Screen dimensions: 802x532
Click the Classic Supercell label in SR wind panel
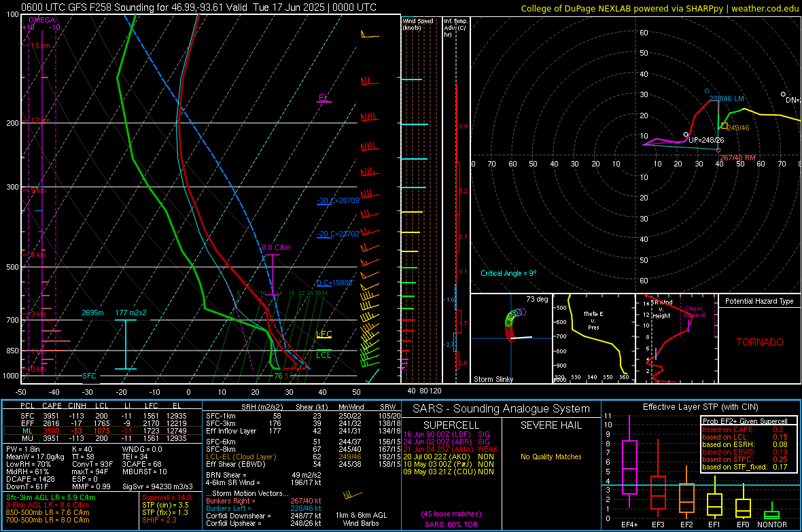(x=694, y=312)
